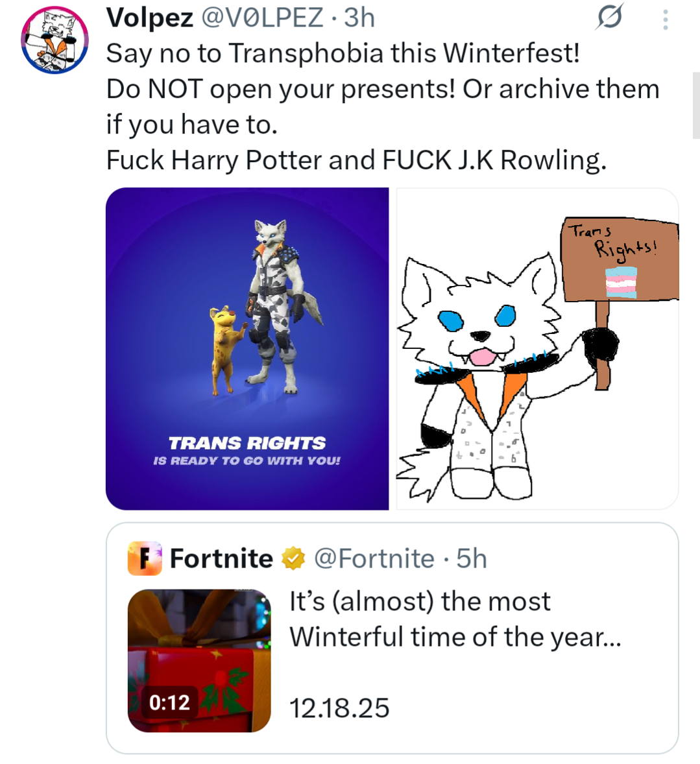Click the 12.18.25 date text
This screenshot has width=700, height=764.
(339, 708)
